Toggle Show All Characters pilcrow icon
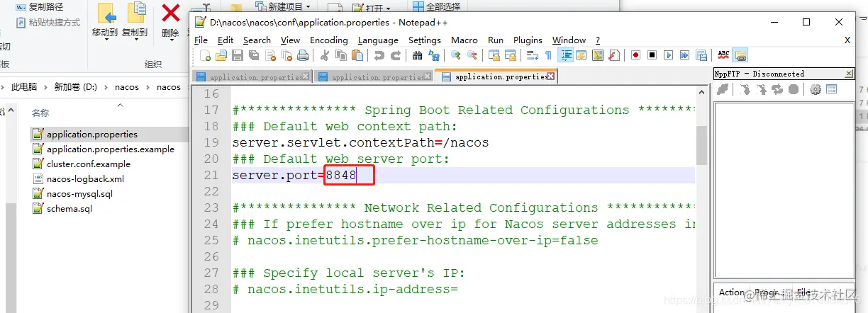Screen dimensions: 868x313 point(548,55)
